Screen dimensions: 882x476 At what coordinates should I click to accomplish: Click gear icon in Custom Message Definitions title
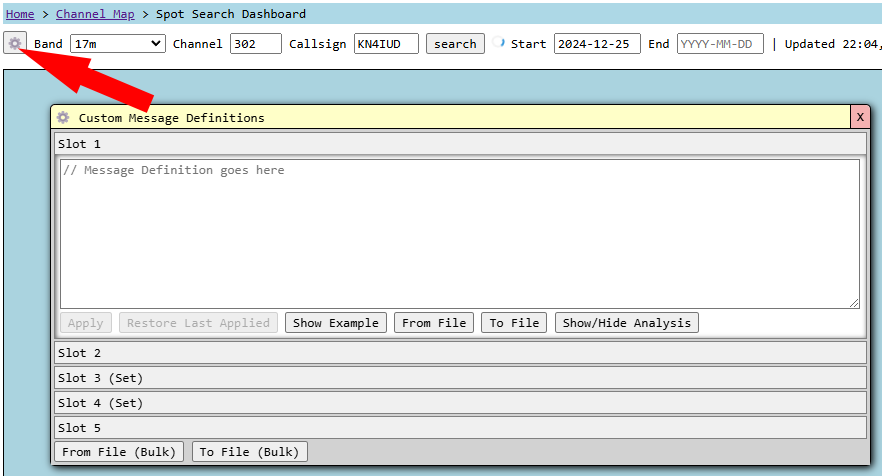[x=63, y=117]
